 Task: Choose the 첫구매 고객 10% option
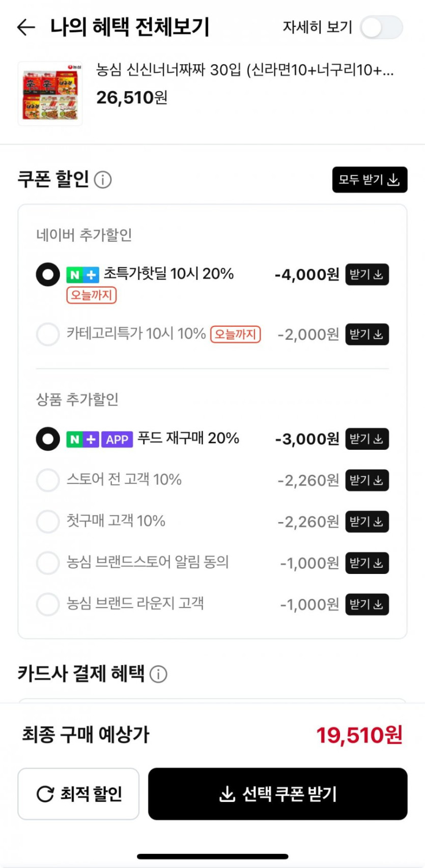[x=48, y=521]
